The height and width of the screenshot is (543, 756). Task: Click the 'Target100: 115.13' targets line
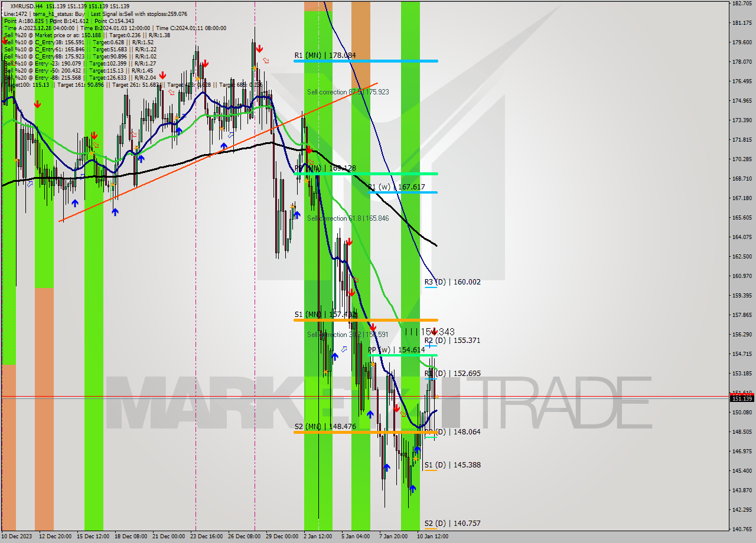coord(133,84)
